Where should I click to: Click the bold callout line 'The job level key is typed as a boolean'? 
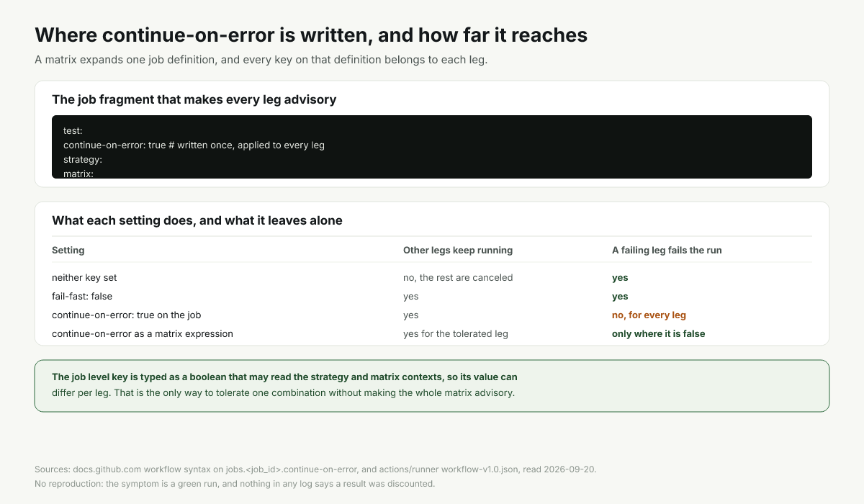284,377
